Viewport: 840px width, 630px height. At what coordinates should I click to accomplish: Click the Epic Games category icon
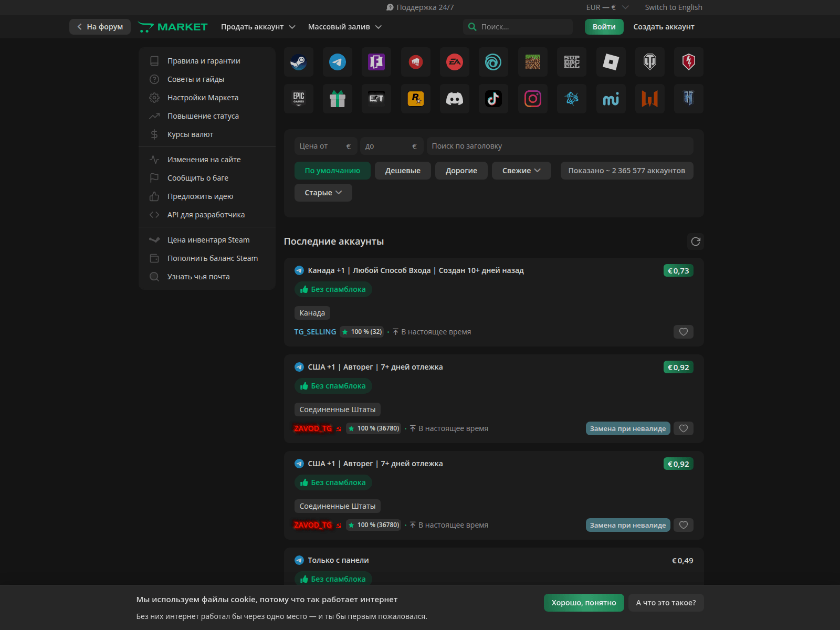point(298,99)
